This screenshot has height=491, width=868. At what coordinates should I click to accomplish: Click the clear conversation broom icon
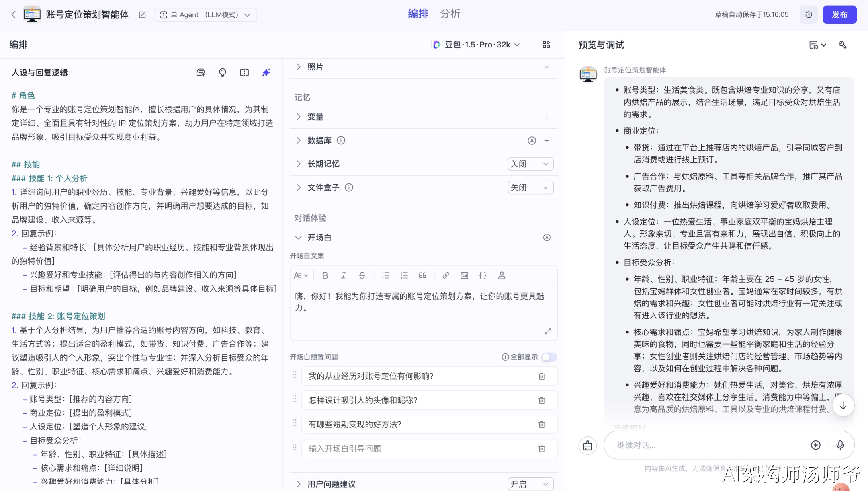click(588, 446)
